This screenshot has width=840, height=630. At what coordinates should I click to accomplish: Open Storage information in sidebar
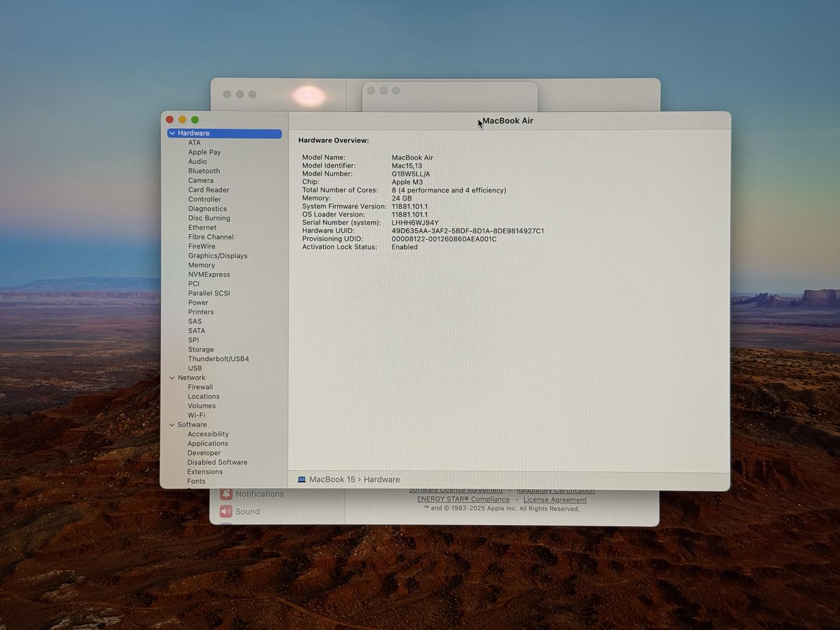[201, 349]
